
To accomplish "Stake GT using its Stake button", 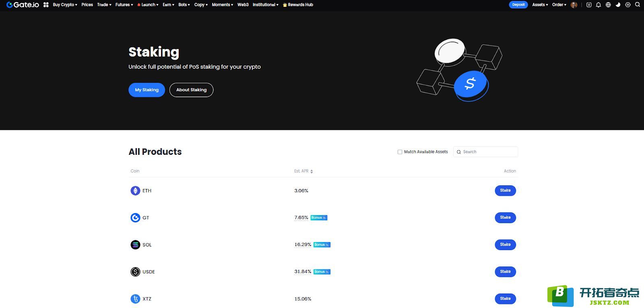I will [x=505, y=218].
